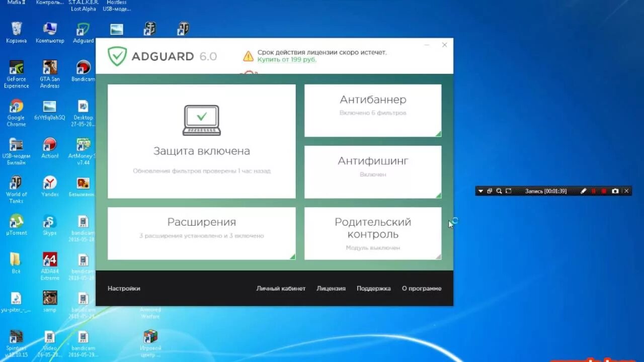Click the Adguard shield logo in the header
This screenshot has width=644, height=362.
point(117,56)
